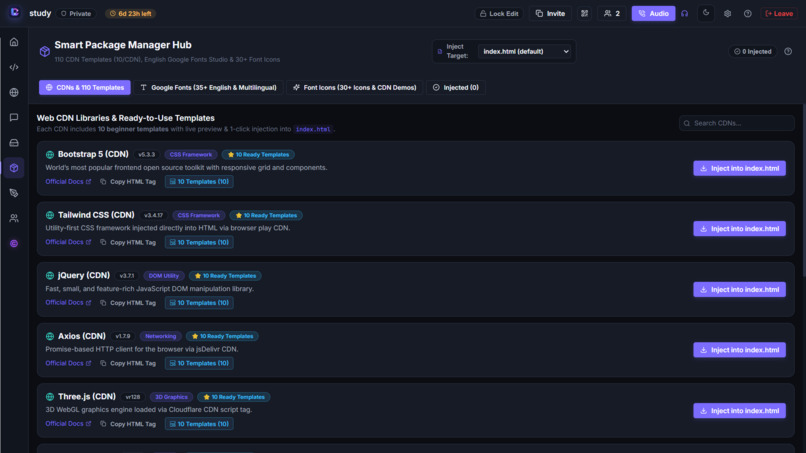Screen dimensions: 806x453
Task: Expand Three.js 10 Templates (10)
Action: click(x=199, y=424)
